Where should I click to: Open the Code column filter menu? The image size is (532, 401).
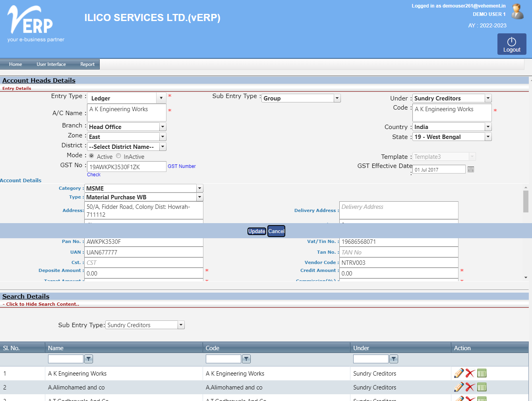(x=246, y=359)
